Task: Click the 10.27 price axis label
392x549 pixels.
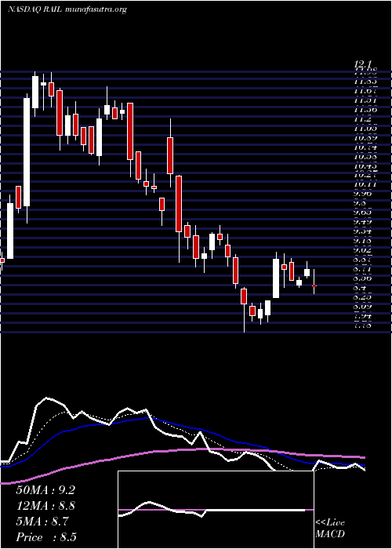Action: [365, 174]
